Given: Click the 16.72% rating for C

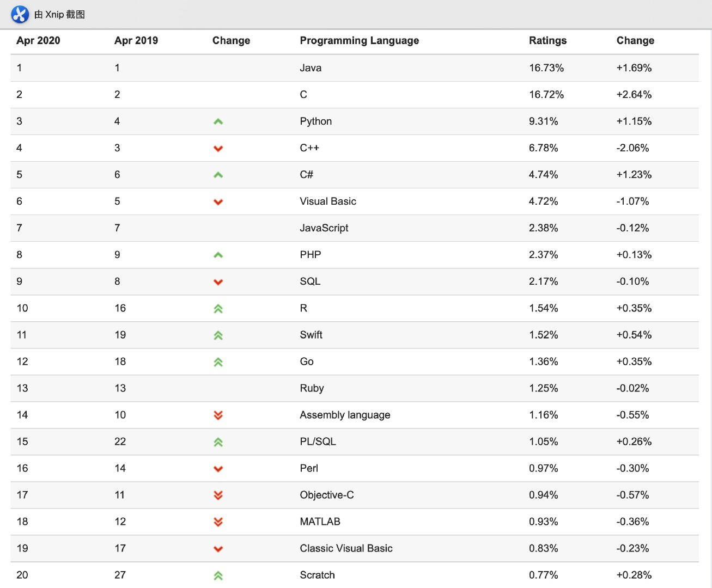Looking at the screenshot, I should [x=546, y=95].
